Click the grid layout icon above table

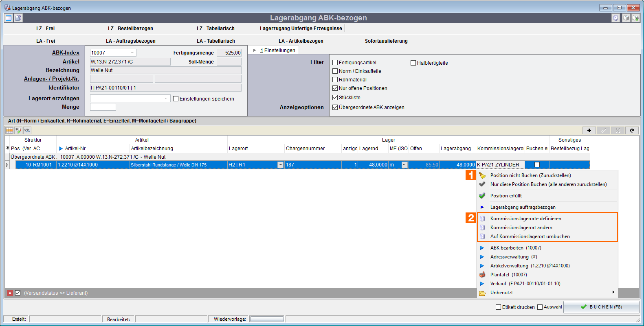pos(9,131)
